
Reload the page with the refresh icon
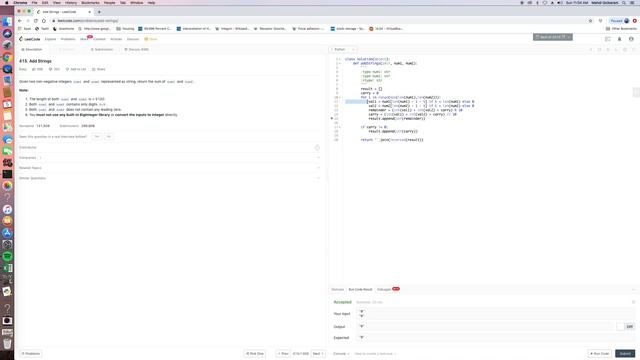(36, 21)
